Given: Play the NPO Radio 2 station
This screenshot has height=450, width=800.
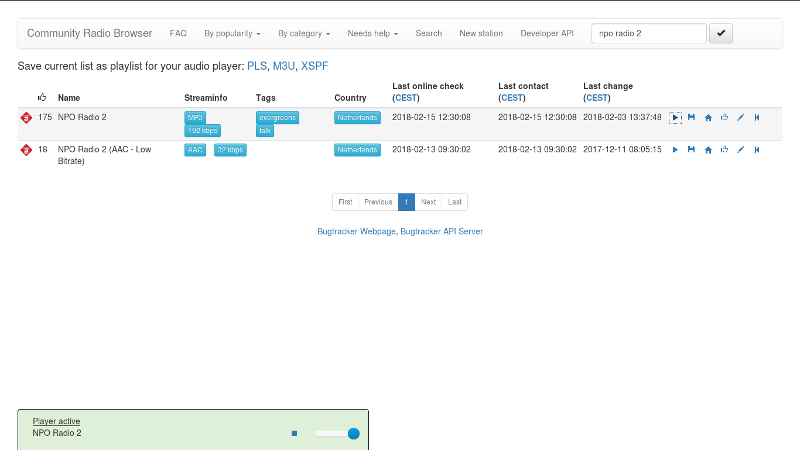Looking at the screenshot, I should 675,118.
